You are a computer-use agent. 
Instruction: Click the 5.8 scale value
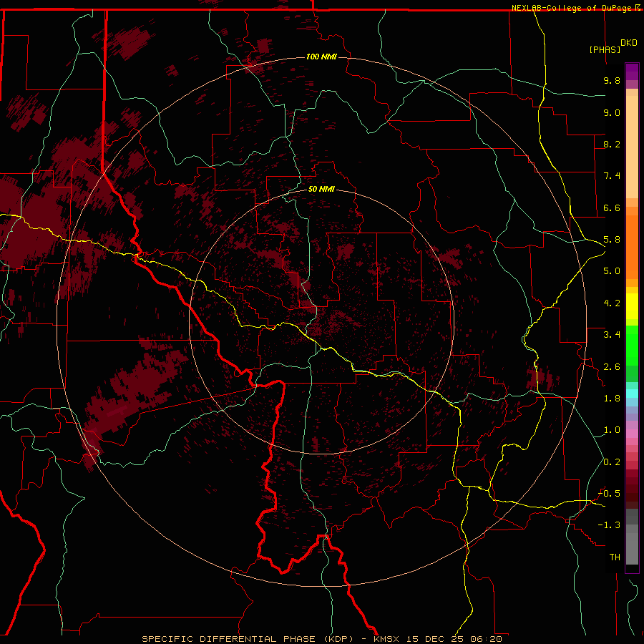tap(612, 240)
